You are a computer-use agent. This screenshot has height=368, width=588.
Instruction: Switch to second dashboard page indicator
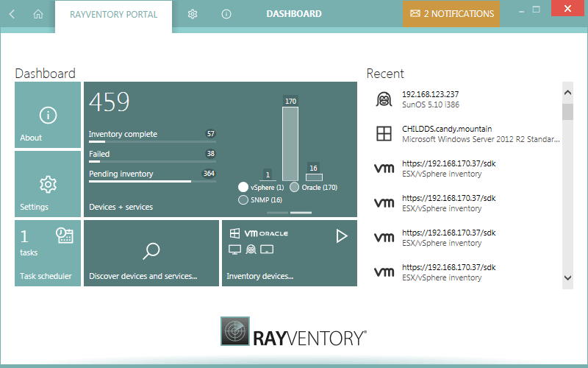(x=301, y=213)
